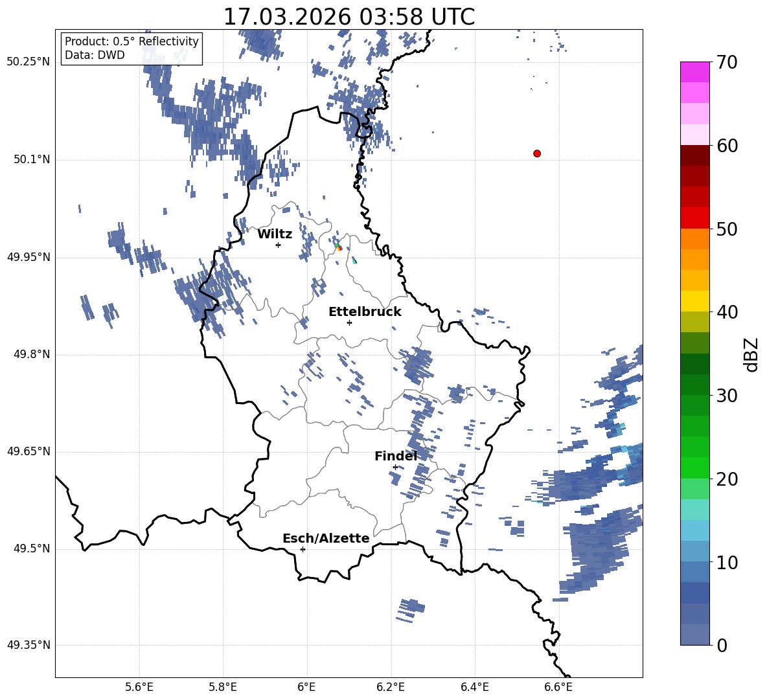Click the 49.95°N latitude label
This screenshot has height=700, width=767.
(x=28, y=257)
